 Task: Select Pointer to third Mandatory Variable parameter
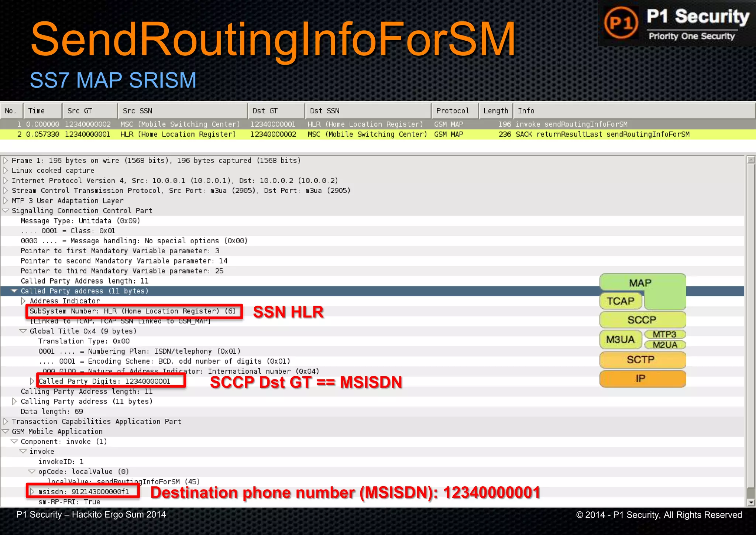point(372,271)
